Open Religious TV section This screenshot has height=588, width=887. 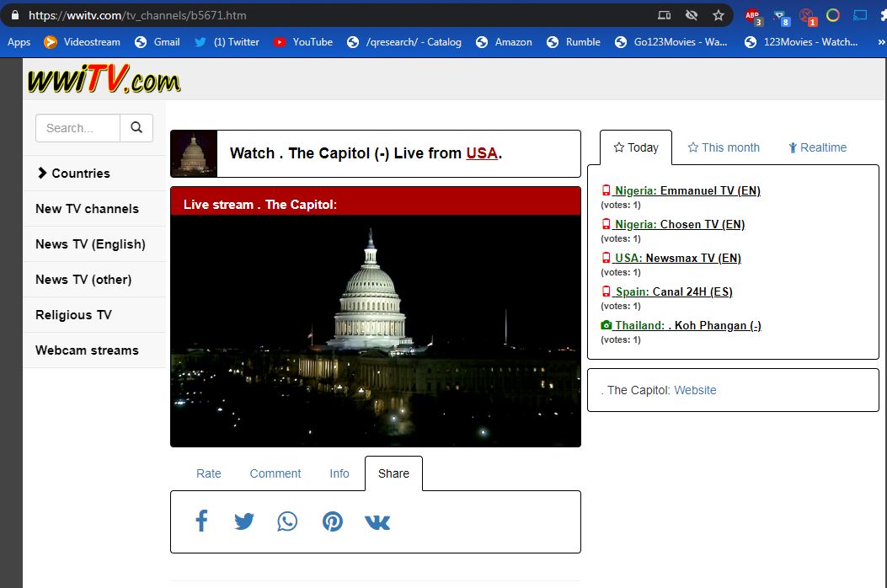pos(94,315)
